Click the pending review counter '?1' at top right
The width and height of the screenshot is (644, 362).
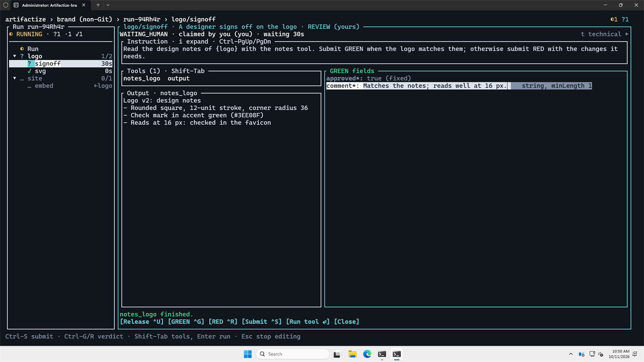click(x=625, y=19)
